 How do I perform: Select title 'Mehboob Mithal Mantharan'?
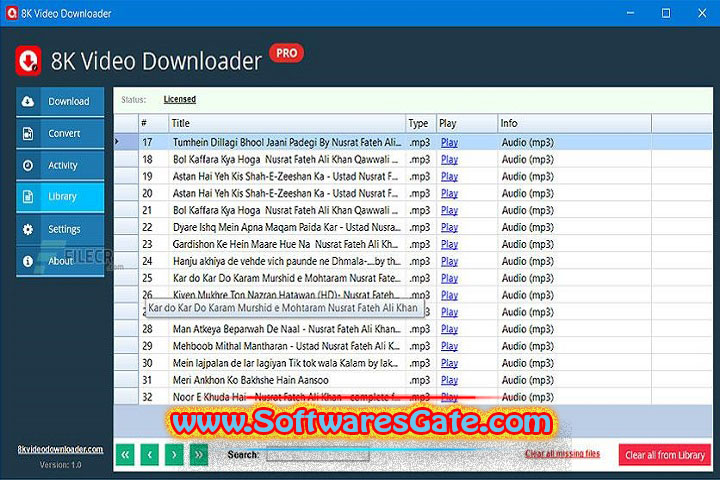click(x=286, y=346)
